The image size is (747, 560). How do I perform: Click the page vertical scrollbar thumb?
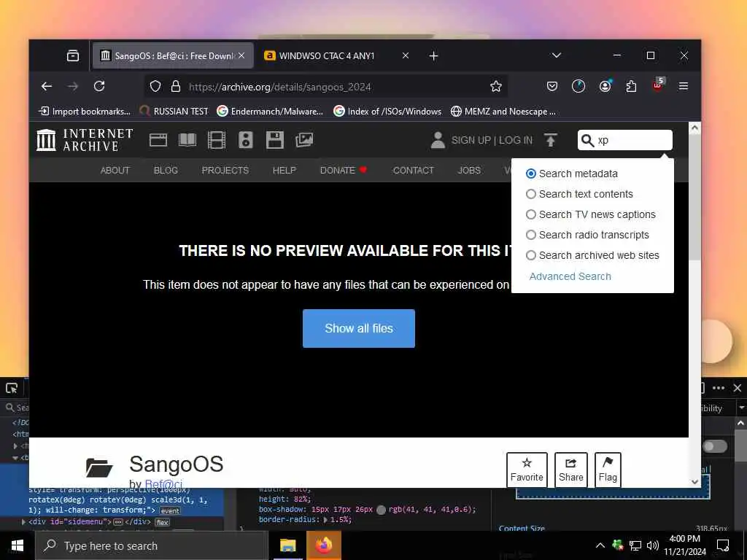(694, 197)
